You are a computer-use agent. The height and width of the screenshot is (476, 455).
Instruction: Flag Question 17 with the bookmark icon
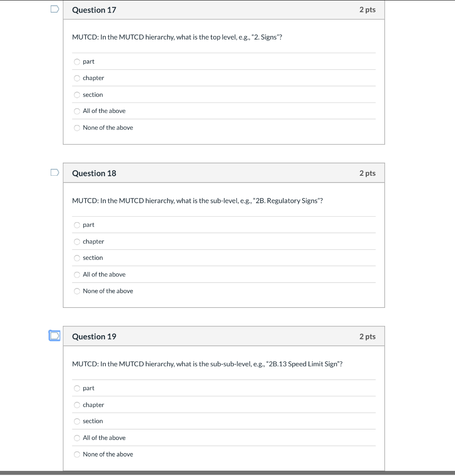point(55,9)
